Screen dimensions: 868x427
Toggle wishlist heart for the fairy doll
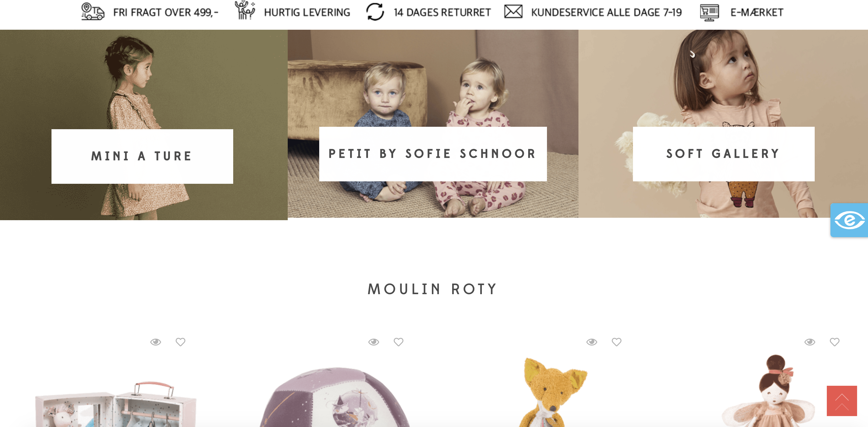click(x=835, y=342)
